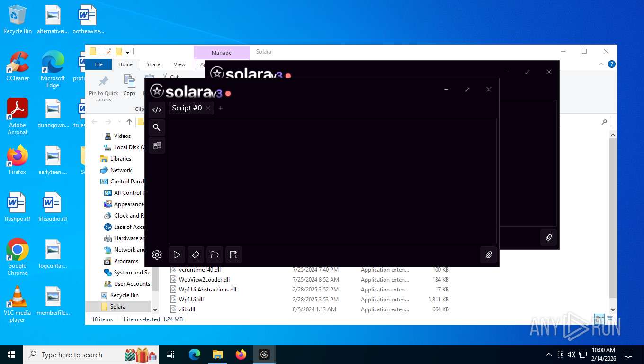The image size is (644, 364).
Task: Execute script with the play button
Action: (177, 255)
